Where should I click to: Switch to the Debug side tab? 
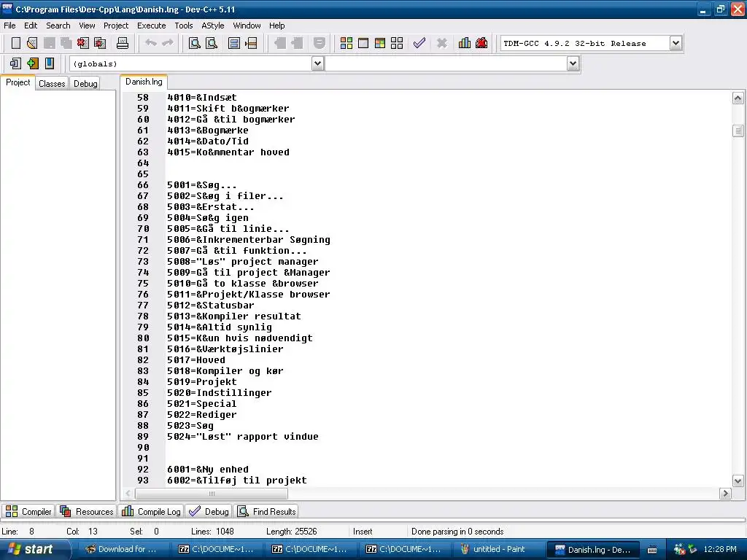(85, 83)
